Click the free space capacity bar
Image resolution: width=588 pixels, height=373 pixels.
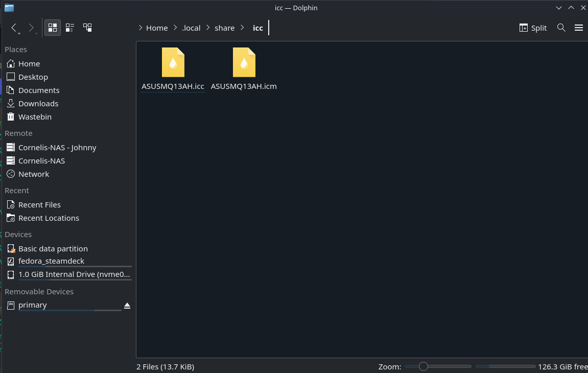pos(505,366)
